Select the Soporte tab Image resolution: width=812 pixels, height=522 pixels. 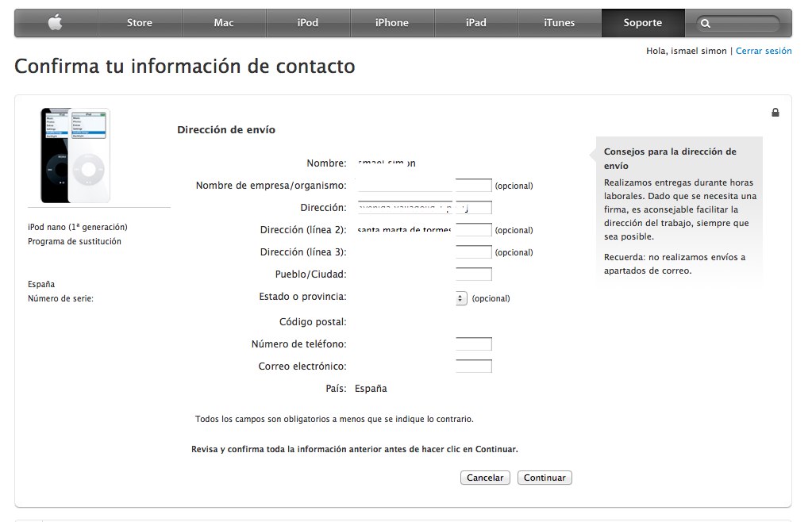coord(643,23)
